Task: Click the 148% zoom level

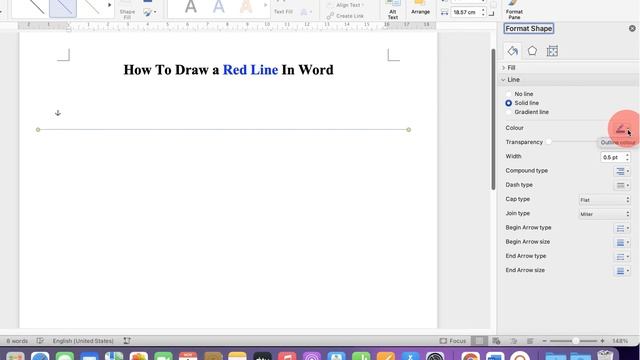Action: click(620, 341)
